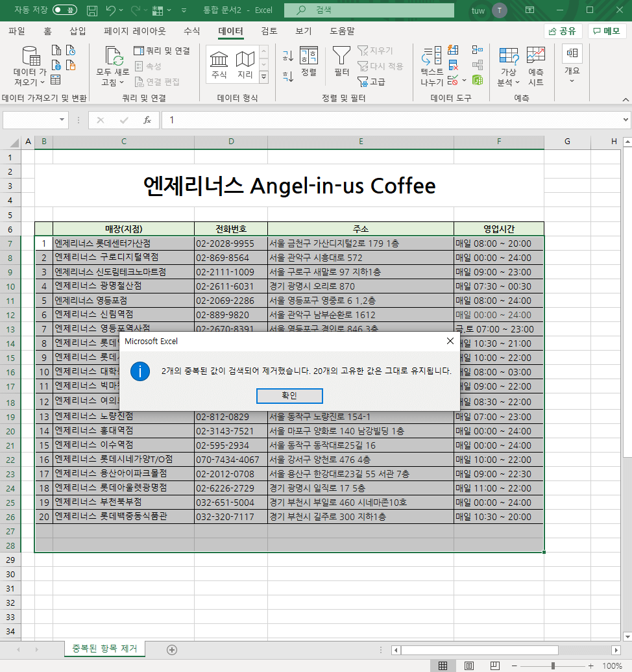Click the Flash Fill icon
Image resolution: width=632 pixels, height=672 pixels.
[453, 50]
